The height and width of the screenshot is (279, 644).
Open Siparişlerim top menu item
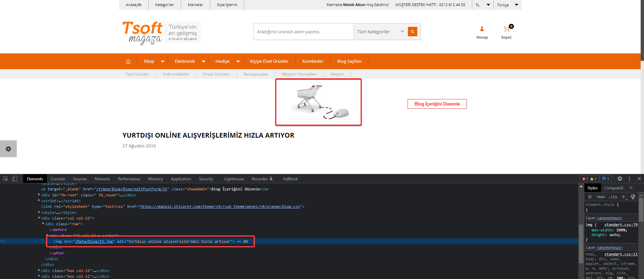[x=227, y=5]
